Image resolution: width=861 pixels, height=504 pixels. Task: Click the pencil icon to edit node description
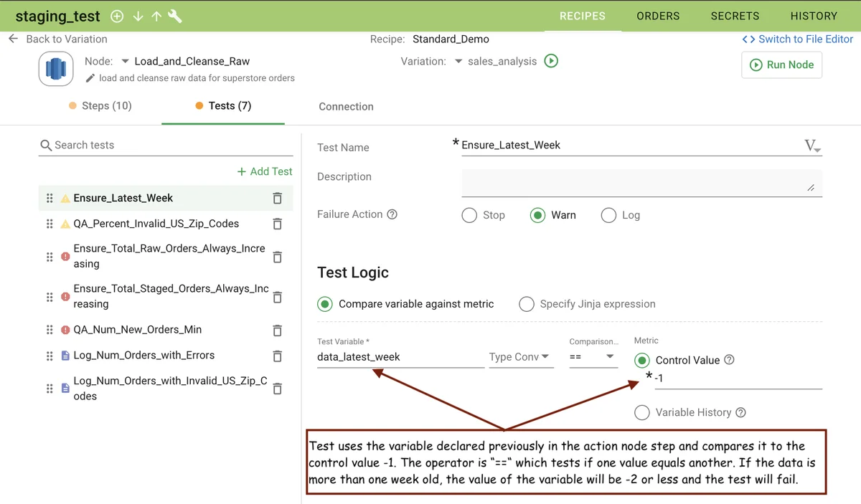tap(90, 78)
